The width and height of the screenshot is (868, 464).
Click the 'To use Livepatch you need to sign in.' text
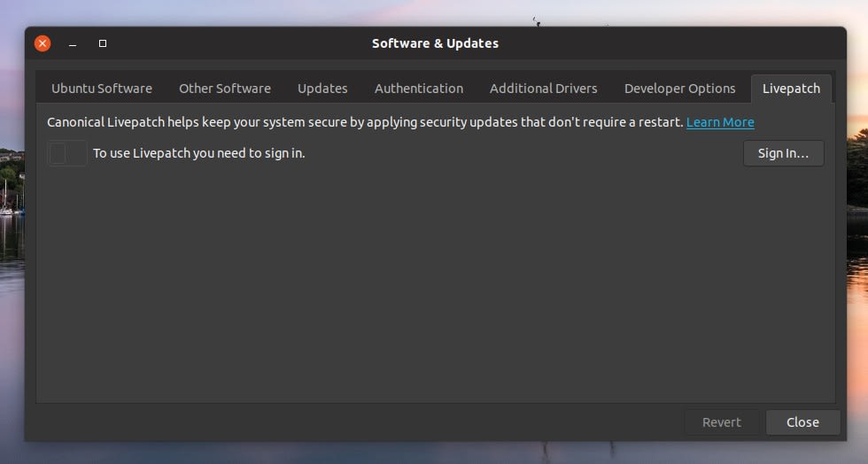point(198,153)
